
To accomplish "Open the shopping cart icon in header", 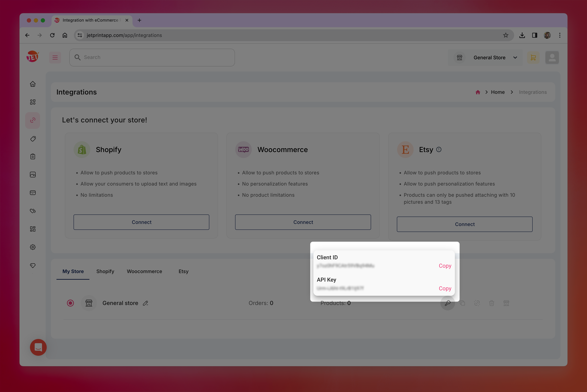I will pos(533,58).
